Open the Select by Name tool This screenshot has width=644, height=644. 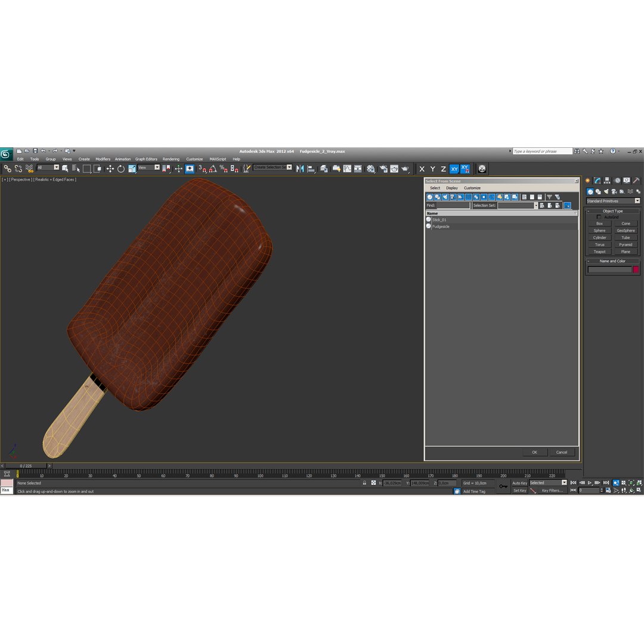click(x=76, y=168)
